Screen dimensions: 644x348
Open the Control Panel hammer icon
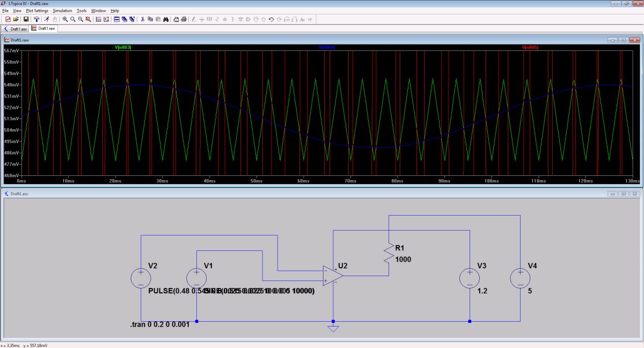click(36, 19)
